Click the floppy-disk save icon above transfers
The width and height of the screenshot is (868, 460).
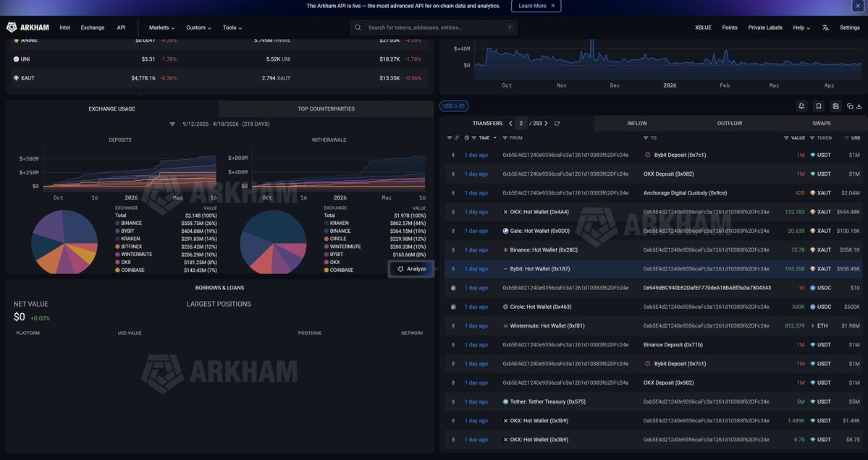[x=836, y=106]
